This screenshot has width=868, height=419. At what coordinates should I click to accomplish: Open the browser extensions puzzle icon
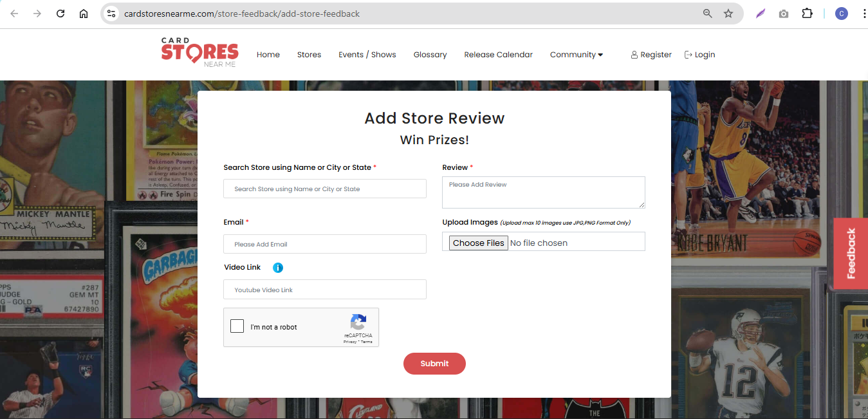click(x=807, y=14)
